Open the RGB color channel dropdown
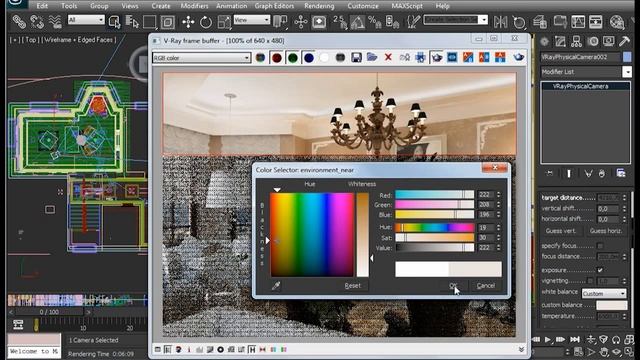 point(201,58)
